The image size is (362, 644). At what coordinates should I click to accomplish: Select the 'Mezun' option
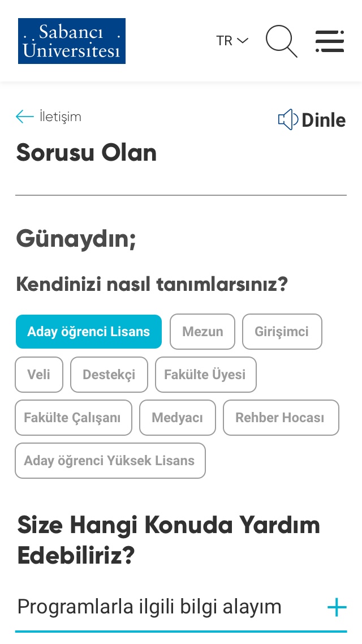click(x=202, y=332)
